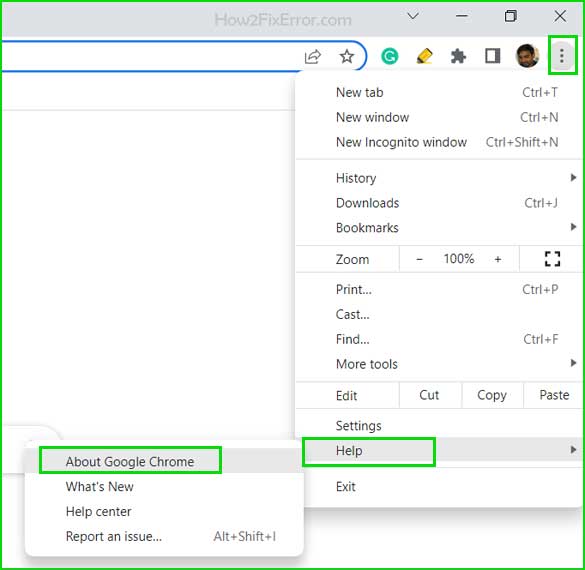Open the side panel icon
585x570 pixels.
[x=492, y=56]
